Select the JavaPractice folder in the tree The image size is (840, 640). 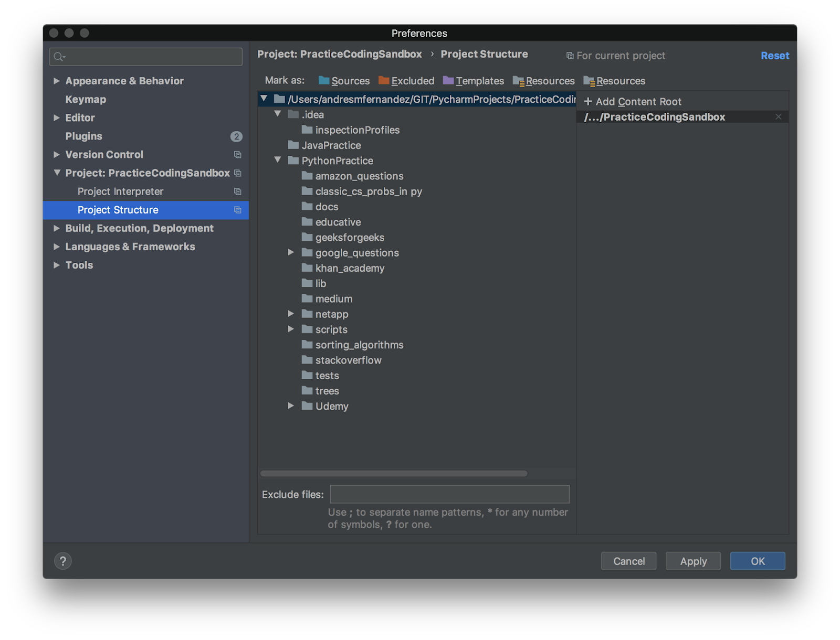332,145
